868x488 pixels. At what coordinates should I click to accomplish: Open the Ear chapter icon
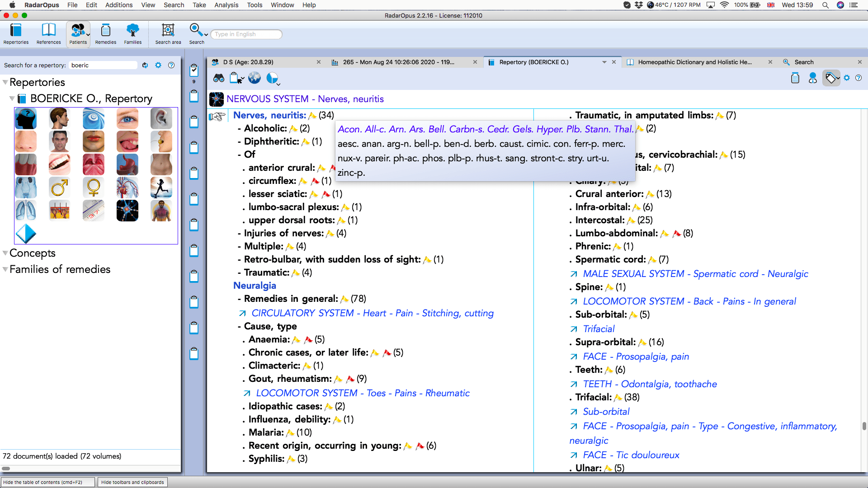161,119
